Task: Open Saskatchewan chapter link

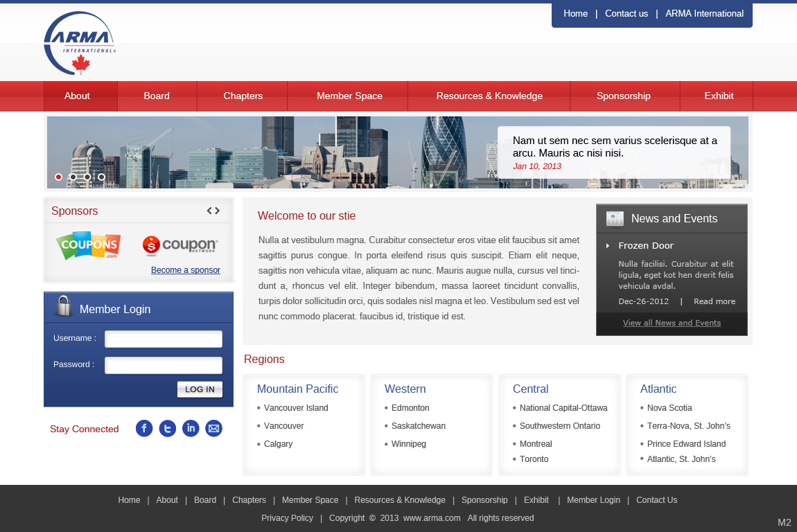Action: click(x=419, y=426)
